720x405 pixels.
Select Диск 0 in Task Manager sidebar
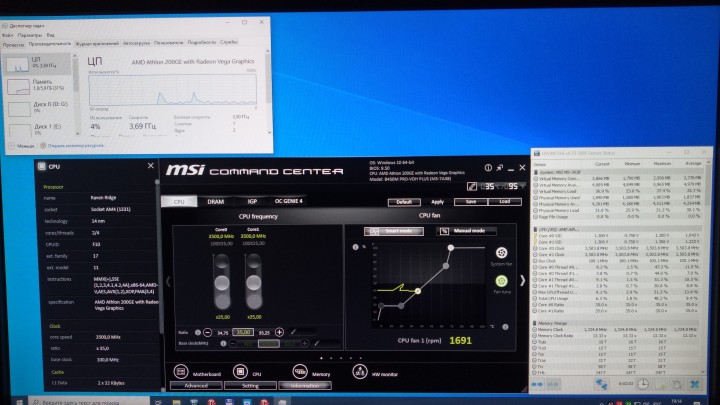(x=37, y=108)
